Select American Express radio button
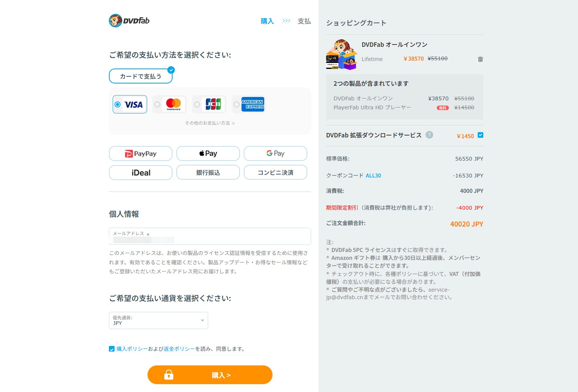 (237, 104)
